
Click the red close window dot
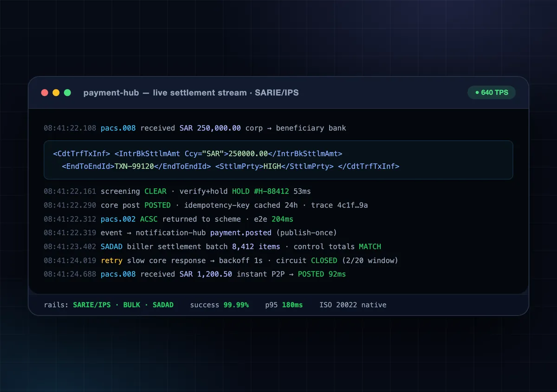[x=45, y=92]
